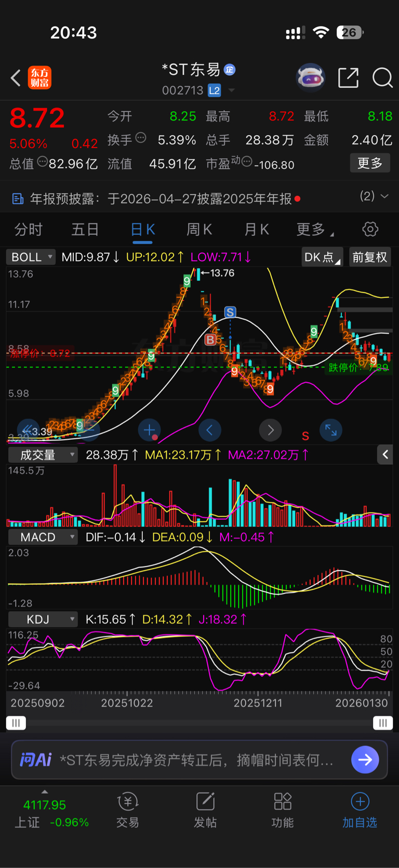The width and height of the screenshot is (399, 868).
Task: Tap the 问Ai logo
Action: click(x=35, y=760)
